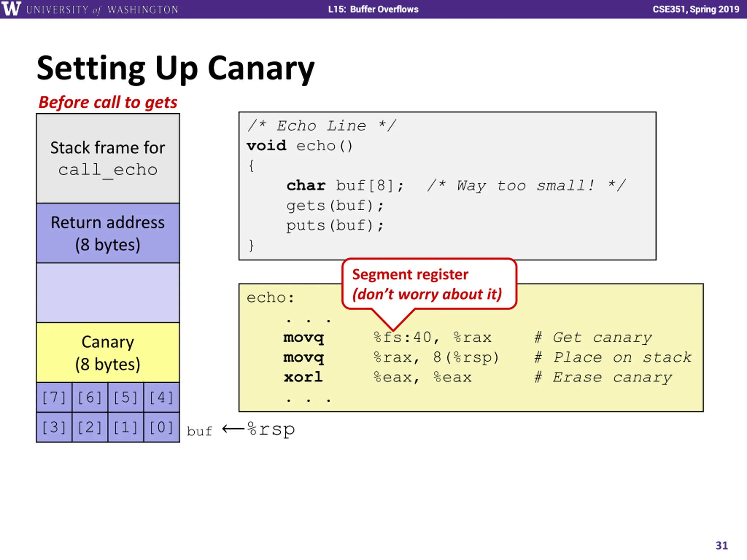Click the xorl instruction line
The image size is (747, 560).
pyautogui.click(x=477, y=377)
